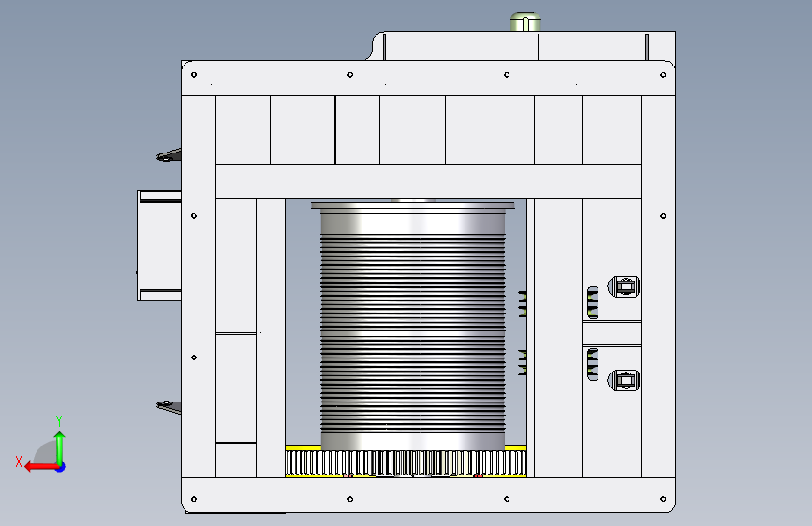The width and height of the screenshot is (812, 526).
Task: Click the red X axis arrow of the triad
Action: 40,467
